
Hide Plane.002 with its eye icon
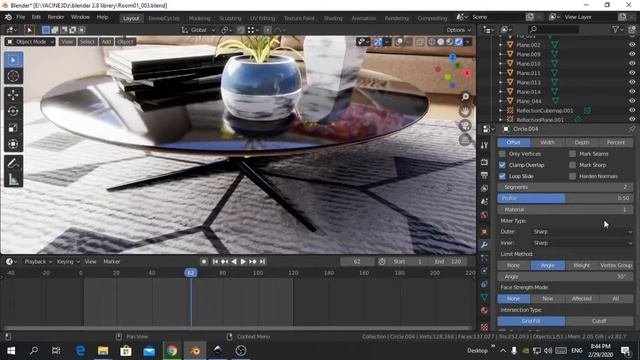(x=632, y=45)
